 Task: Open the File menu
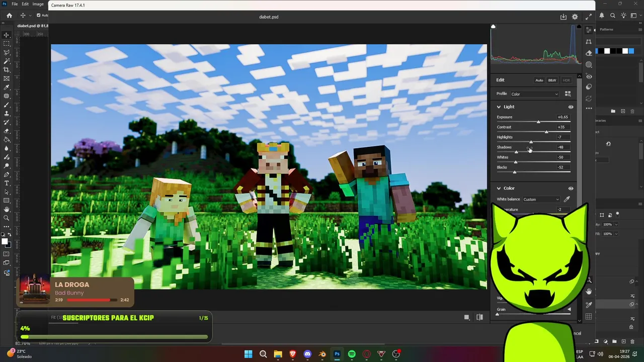tap(15, 4)
